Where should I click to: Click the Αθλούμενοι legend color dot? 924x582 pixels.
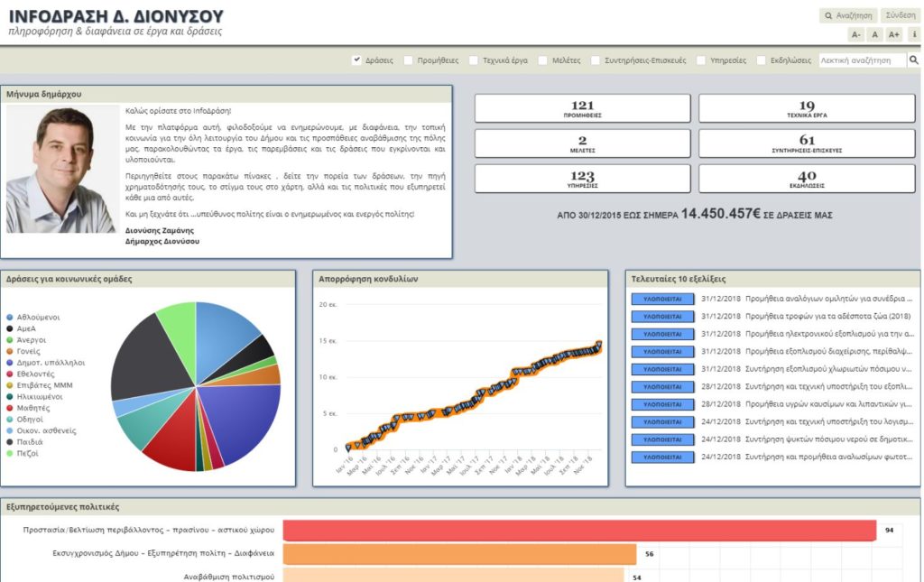[9, 318]
